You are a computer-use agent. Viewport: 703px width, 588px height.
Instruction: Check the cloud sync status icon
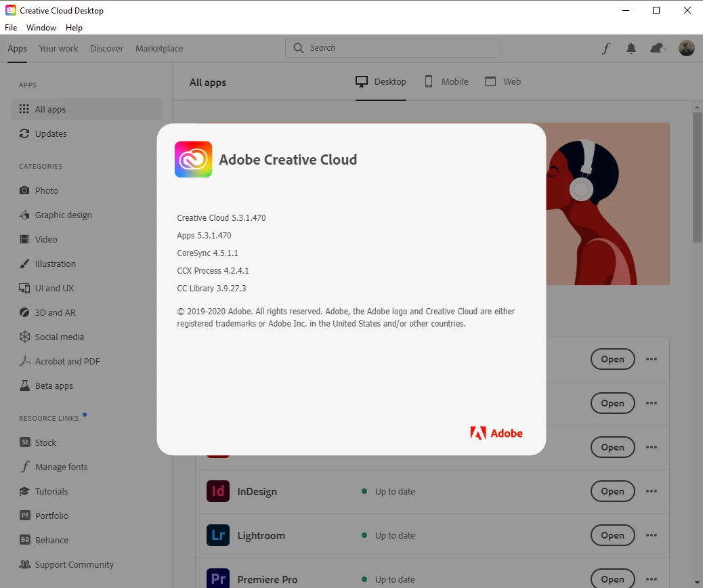[x=658, y=48]
